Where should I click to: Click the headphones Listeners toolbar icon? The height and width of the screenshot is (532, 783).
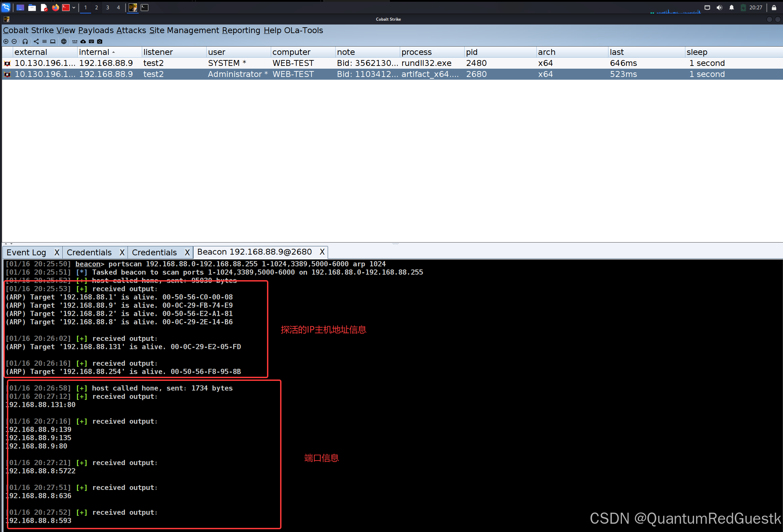[25, 41]
